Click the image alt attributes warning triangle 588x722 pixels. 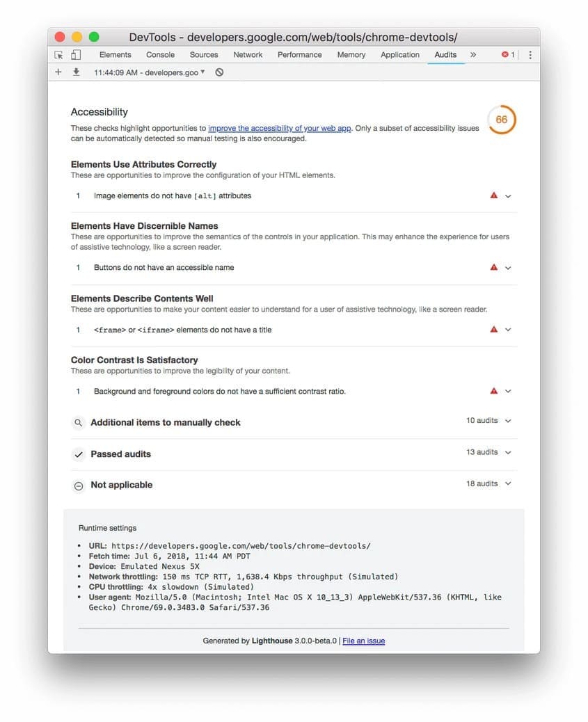494,196
